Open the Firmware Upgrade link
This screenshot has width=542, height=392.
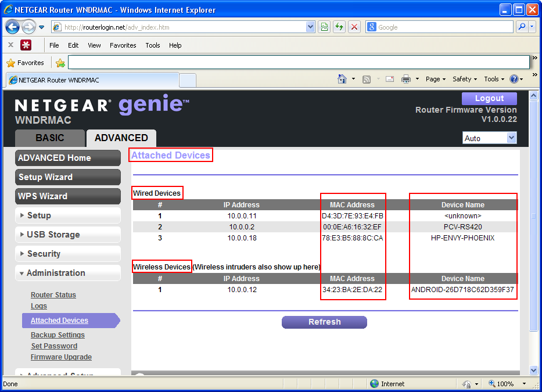pyautogui.click(x=61, y=357)
